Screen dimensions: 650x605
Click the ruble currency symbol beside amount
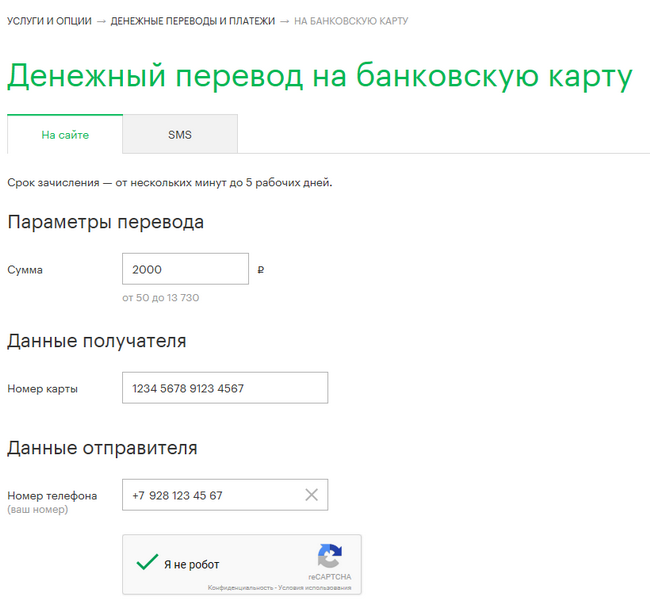click(261, 270)
